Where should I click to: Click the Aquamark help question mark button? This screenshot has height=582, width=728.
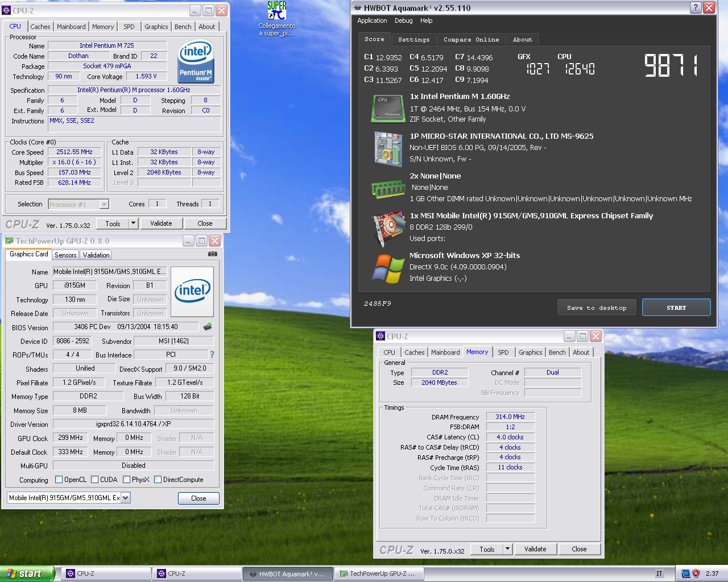pyautogui.click(x=696, y=7)
